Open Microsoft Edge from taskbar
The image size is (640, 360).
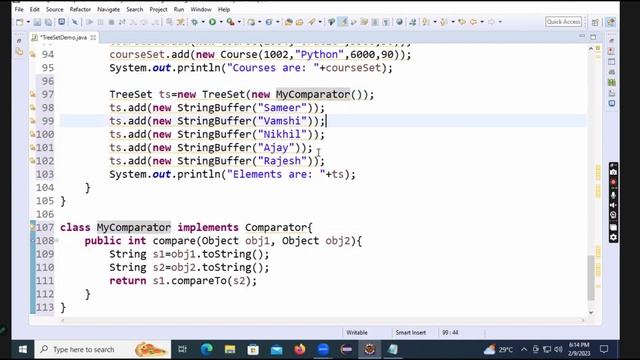(x=207, y=349)
